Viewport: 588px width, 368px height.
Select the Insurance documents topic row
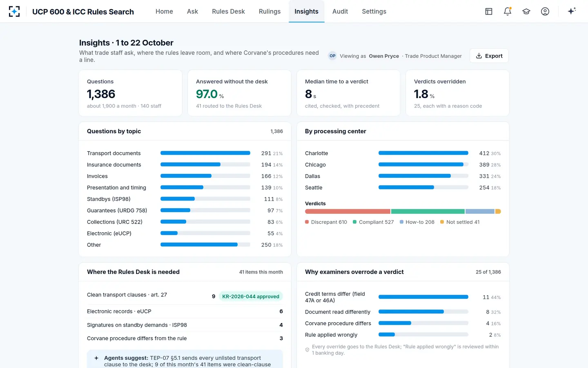[x=185, y=165]
